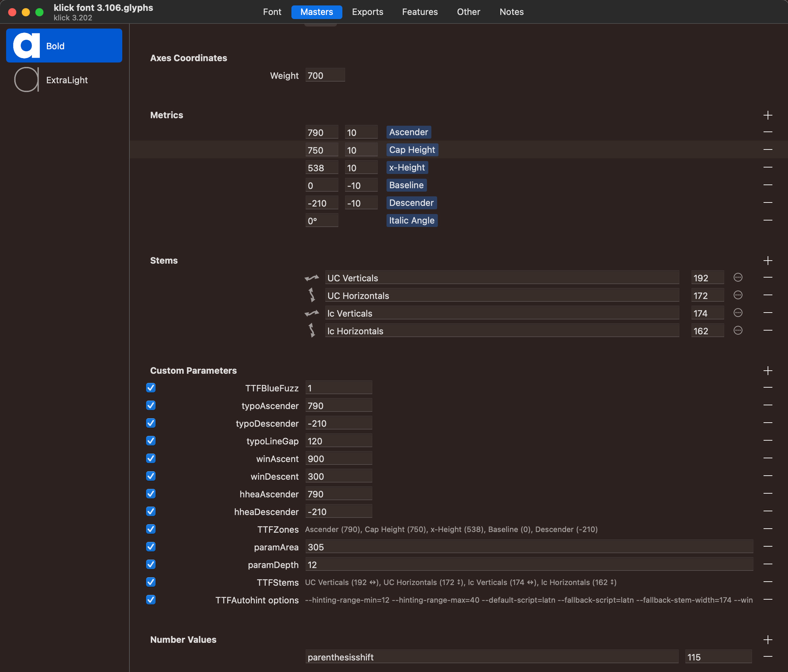Toggle the TTFAutohint options checkbox
Image resolution: width=788 pixels, height=672 pixels.
click(x=151, y=600)
